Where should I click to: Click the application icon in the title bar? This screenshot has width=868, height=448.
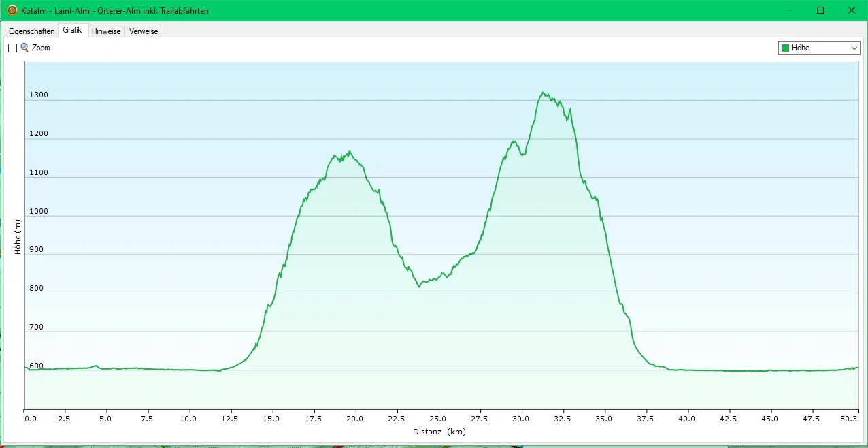tap(12, 10)
